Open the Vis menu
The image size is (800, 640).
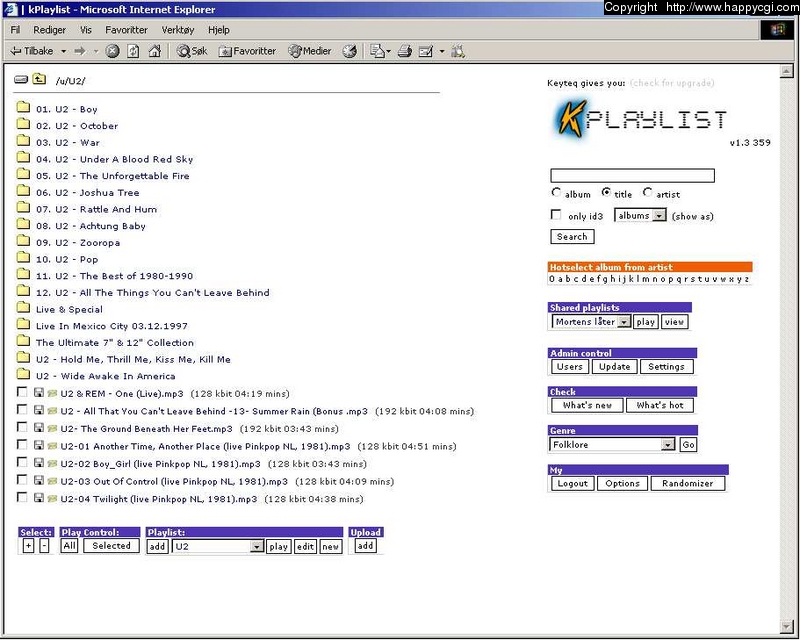(x=86, y=30)
